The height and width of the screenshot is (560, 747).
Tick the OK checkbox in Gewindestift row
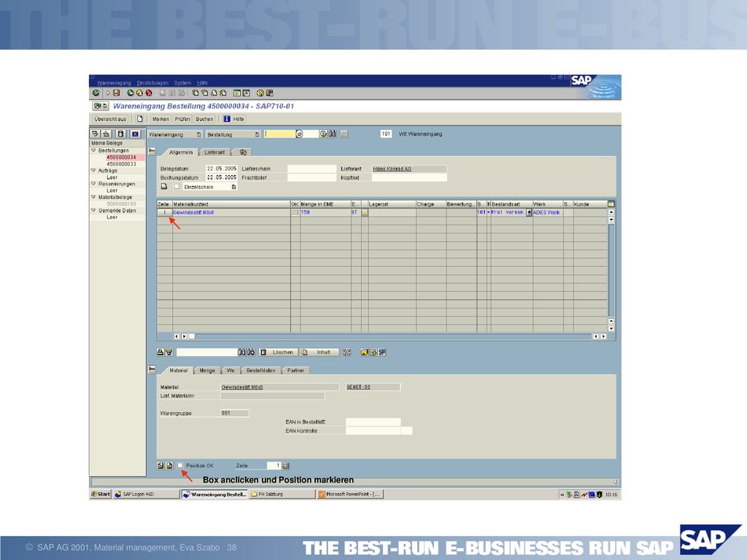click(x=295, y=212)
